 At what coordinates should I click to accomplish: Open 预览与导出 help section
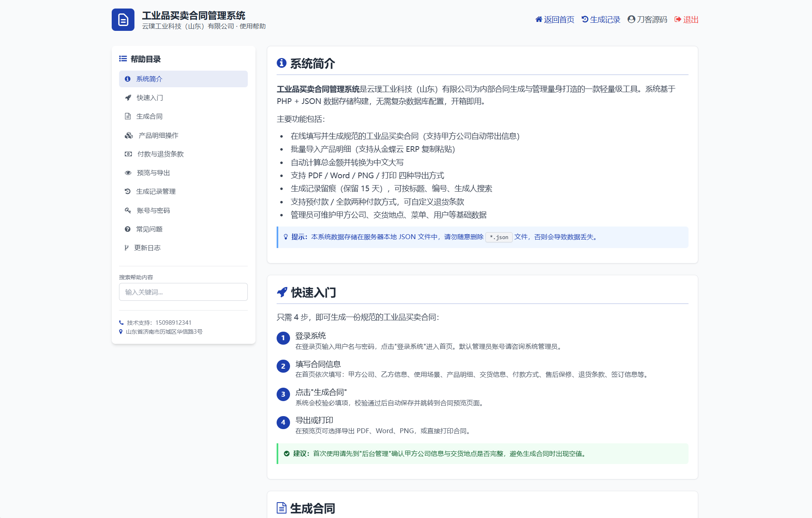tap(183, 173)
